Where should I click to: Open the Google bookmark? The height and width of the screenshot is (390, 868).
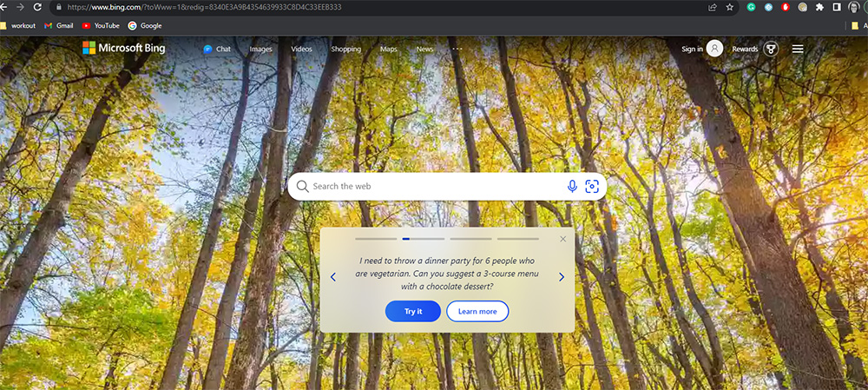tap(145, 25)
